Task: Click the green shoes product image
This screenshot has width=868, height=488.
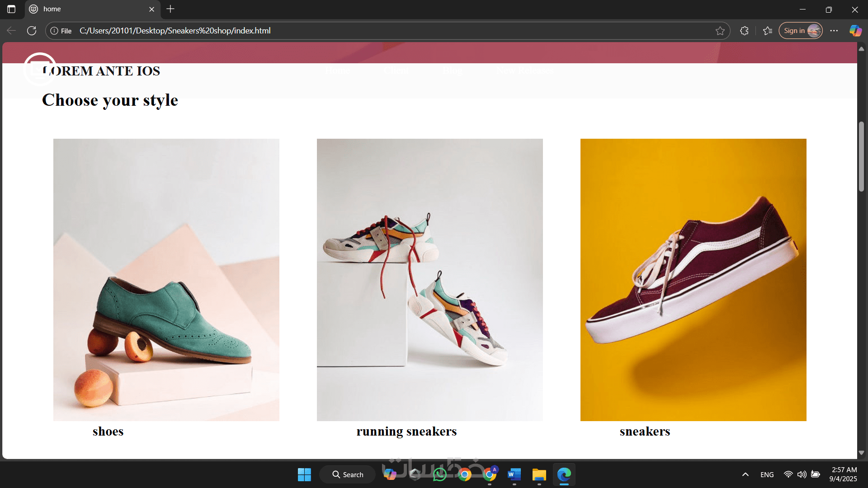Action: 166,280
